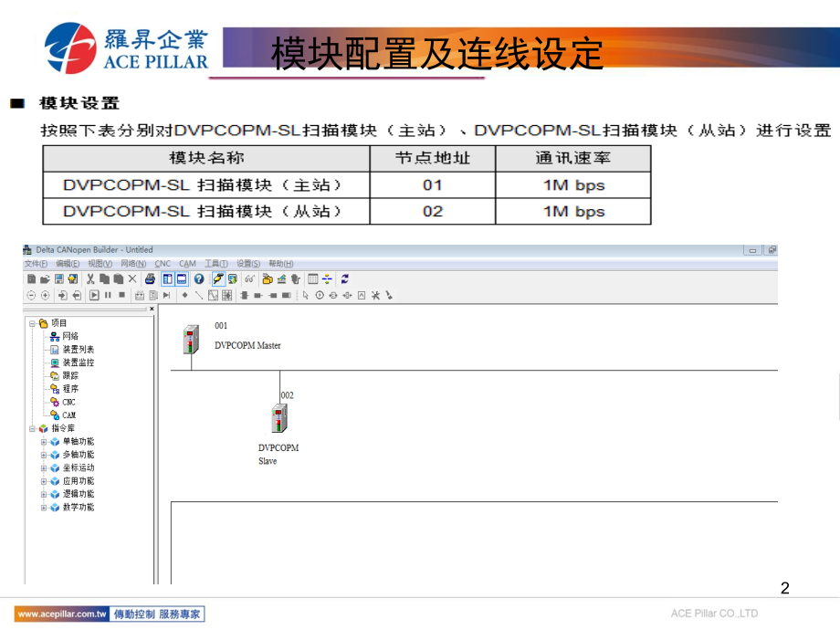Select the DVPCOPM Slave device node
This screenshot has height=630, width=840.
(279, 418)
